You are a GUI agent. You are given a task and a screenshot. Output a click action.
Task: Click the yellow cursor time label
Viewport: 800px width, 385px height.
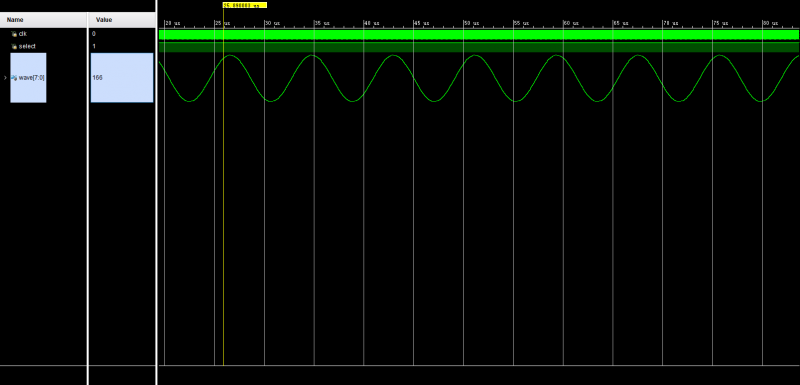(x=244, y=5)
